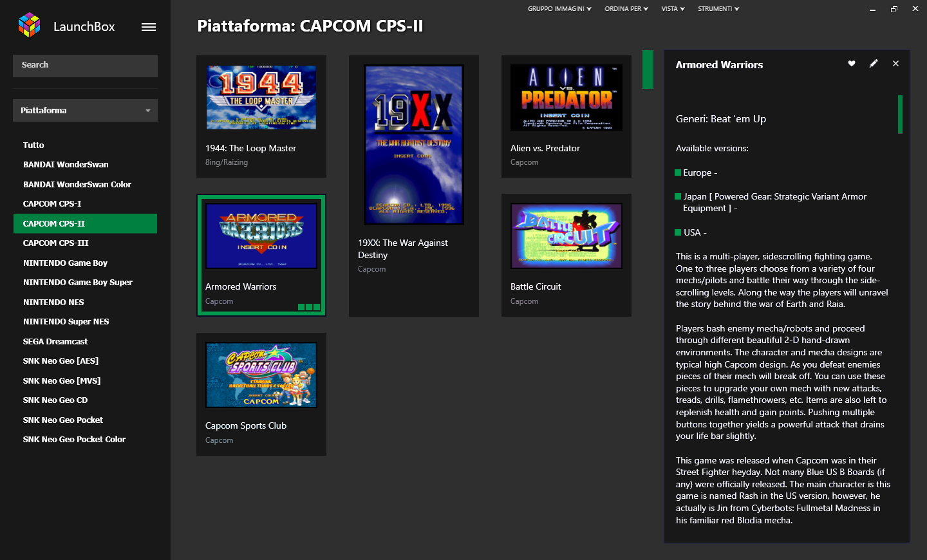Image resolution: width=927 pixels, height=560 pixels.
Task: Click the USA version entry
Action: [x=691, y=233]
